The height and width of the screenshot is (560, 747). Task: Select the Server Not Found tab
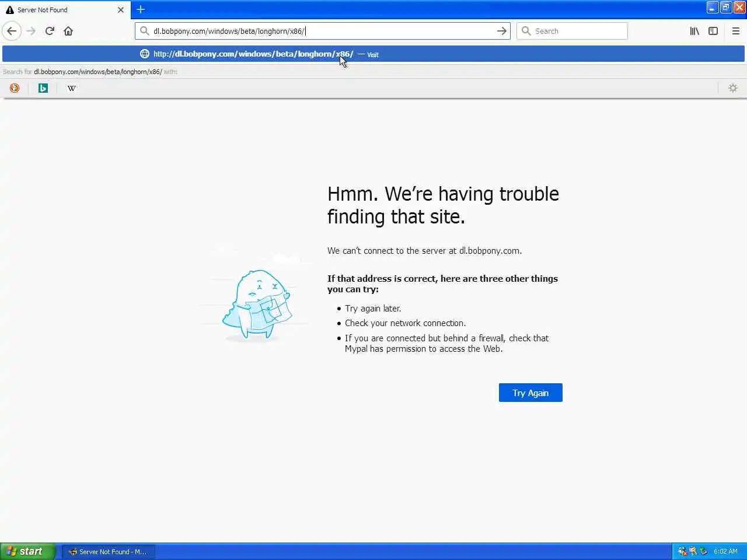pyautogui.click(x=65, y=10)
